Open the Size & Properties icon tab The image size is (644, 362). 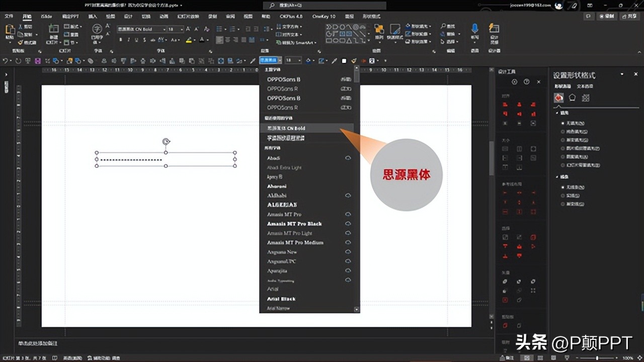click(x=586, y=98)
